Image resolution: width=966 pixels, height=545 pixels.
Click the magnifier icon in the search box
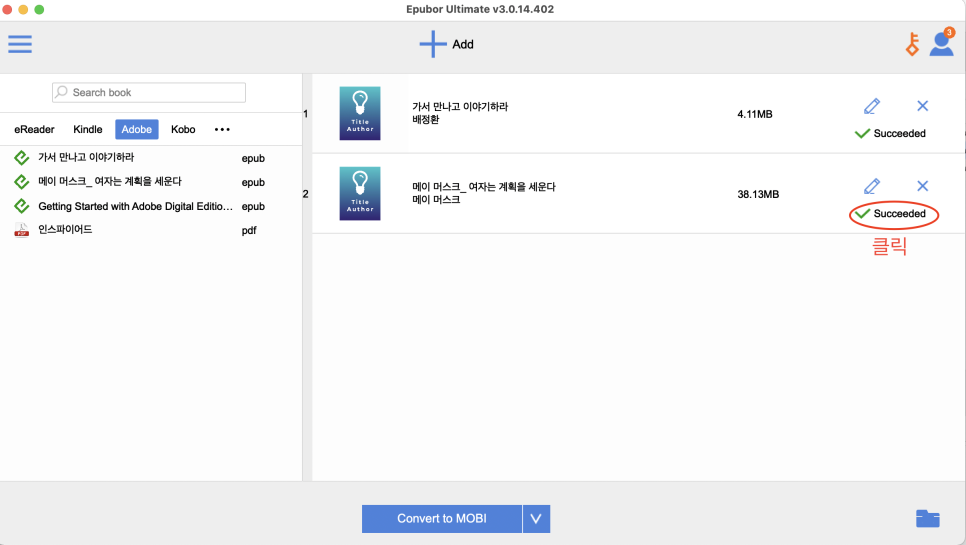(62, 92)
